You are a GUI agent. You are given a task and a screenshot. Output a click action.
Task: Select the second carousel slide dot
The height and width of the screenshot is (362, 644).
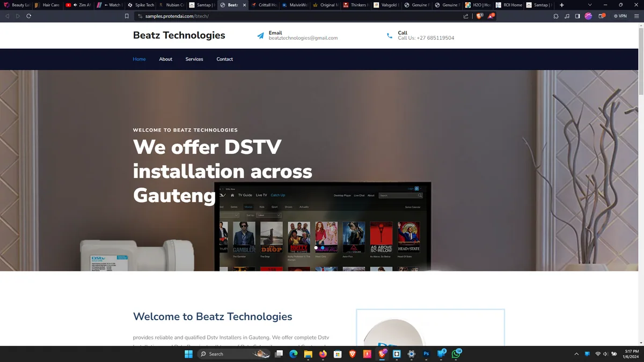coord(323,248)
